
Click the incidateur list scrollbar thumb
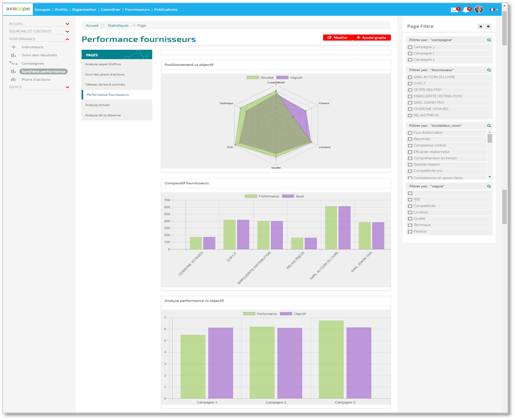point(490,138)
